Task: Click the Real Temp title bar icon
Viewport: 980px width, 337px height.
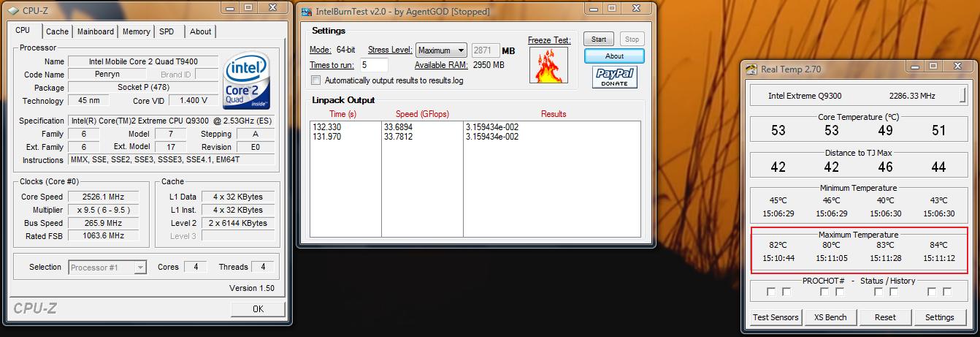Action: tap(752, 69)
